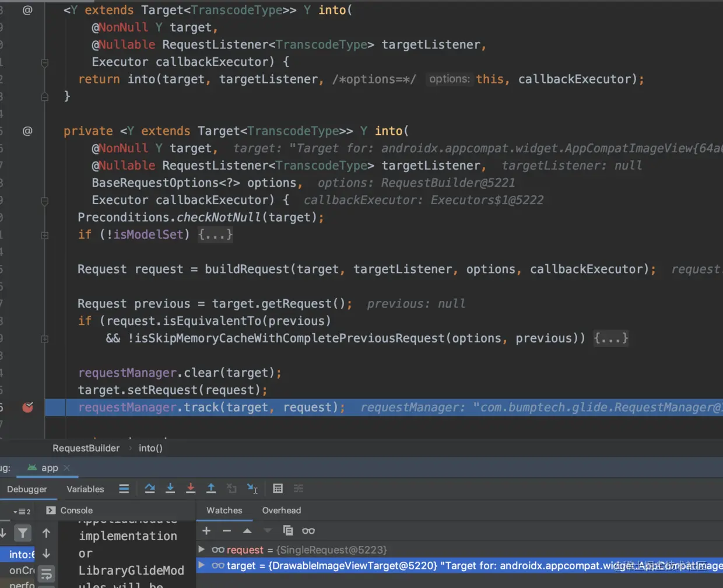
Task: Click RequestBuilder in the breadcrumb bar
Action: [x=86, y=448]
